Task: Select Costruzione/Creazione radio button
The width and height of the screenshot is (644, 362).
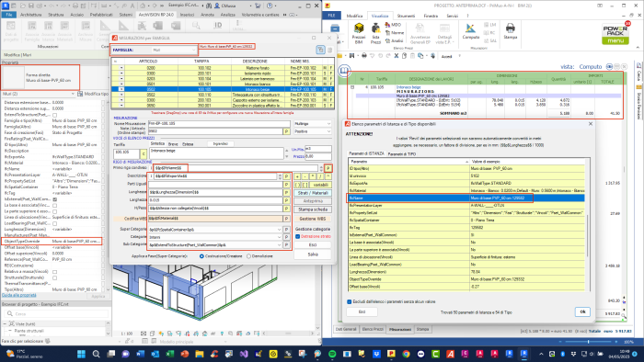Action: 201,256
